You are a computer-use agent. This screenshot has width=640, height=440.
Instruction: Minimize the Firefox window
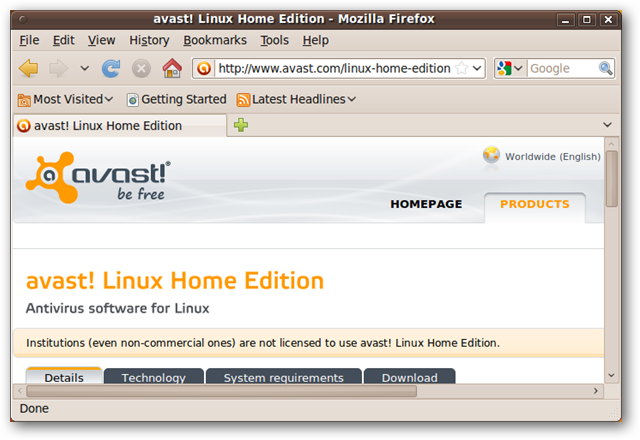tap(565, 20)
